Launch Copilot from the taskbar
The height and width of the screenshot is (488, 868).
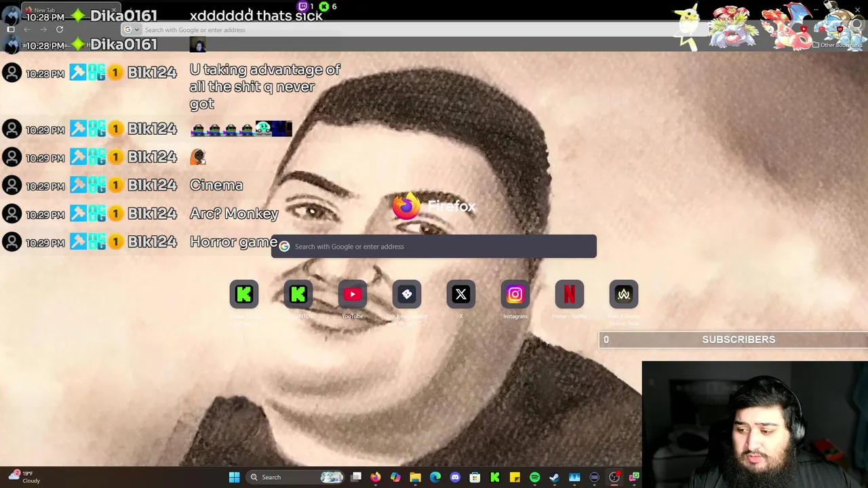click(395, 477)
